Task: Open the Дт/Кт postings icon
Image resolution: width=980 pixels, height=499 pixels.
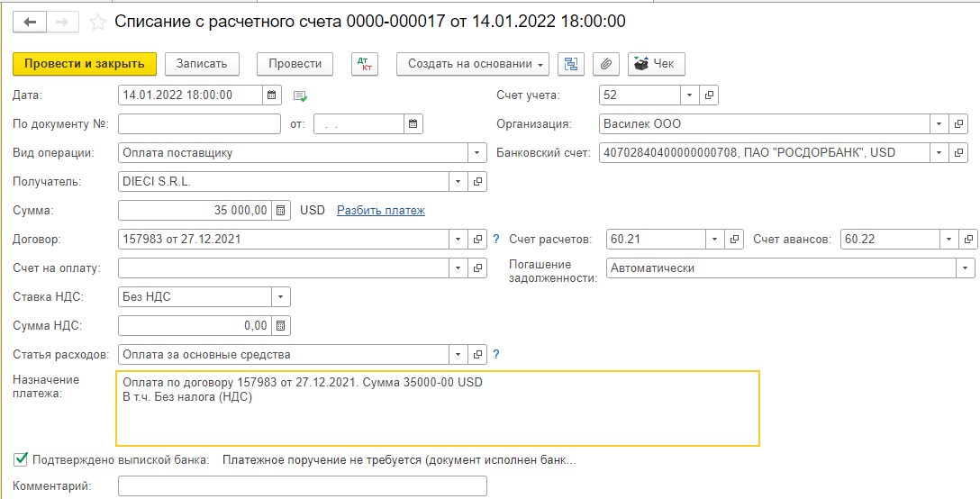Action: [364, 64]
